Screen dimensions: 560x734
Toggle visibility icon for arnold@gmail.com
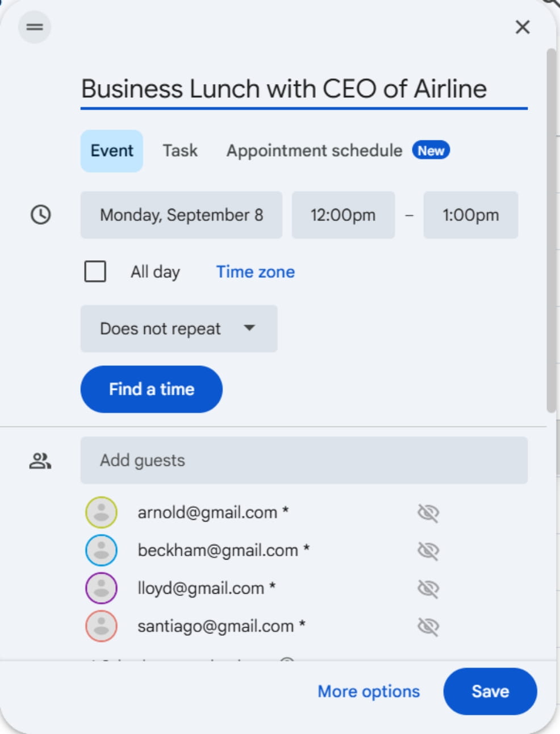coord(428,513)
